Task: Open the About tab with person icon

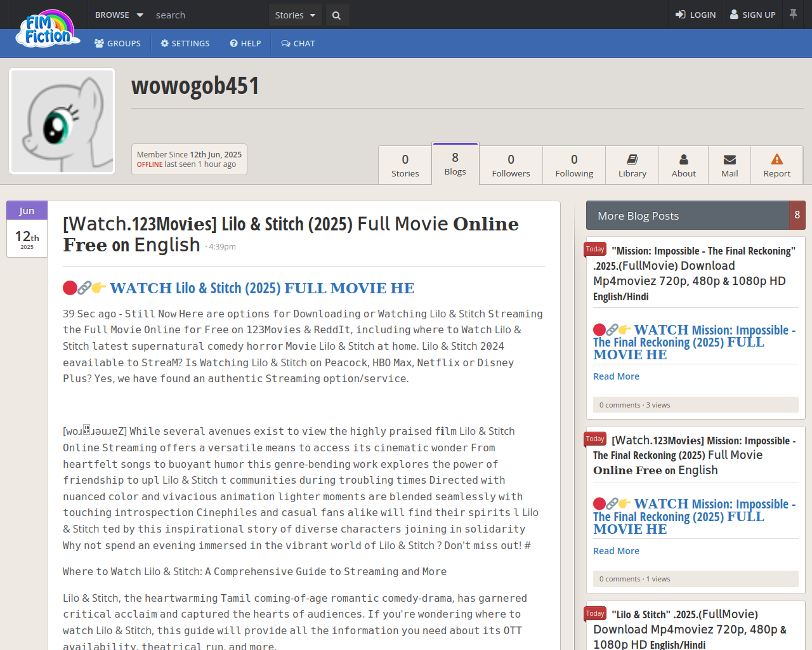Action: [x=684, y=165]
